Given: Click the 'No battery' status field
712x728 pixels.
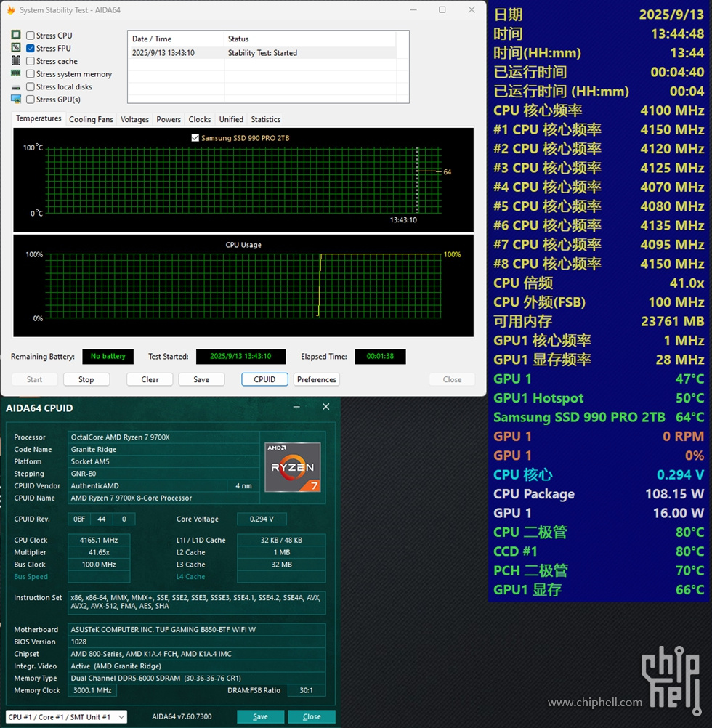Looking at the screenshot, I should click(x=108, y=357).
